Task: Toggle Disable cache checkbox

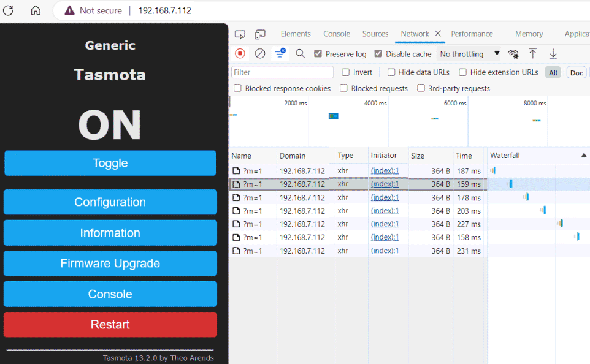Action: (378, 54)
